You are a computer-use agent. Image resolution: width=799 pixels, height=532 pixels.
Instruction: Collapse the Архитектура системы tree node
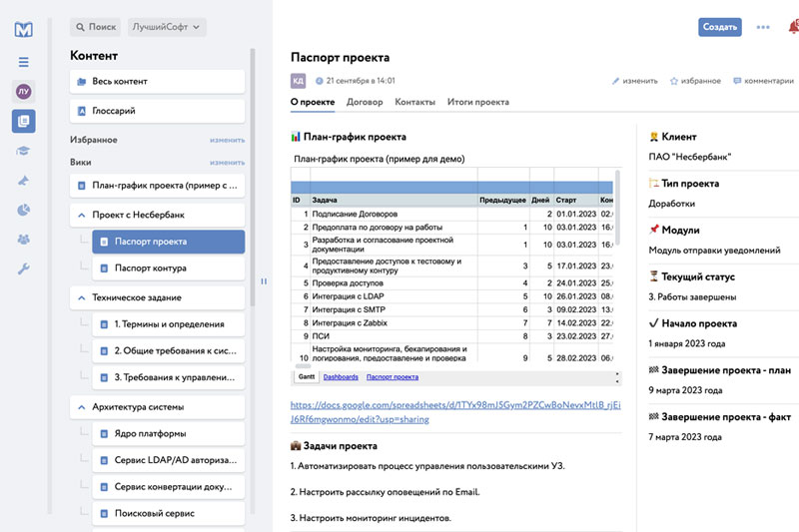tap(82, 407)
